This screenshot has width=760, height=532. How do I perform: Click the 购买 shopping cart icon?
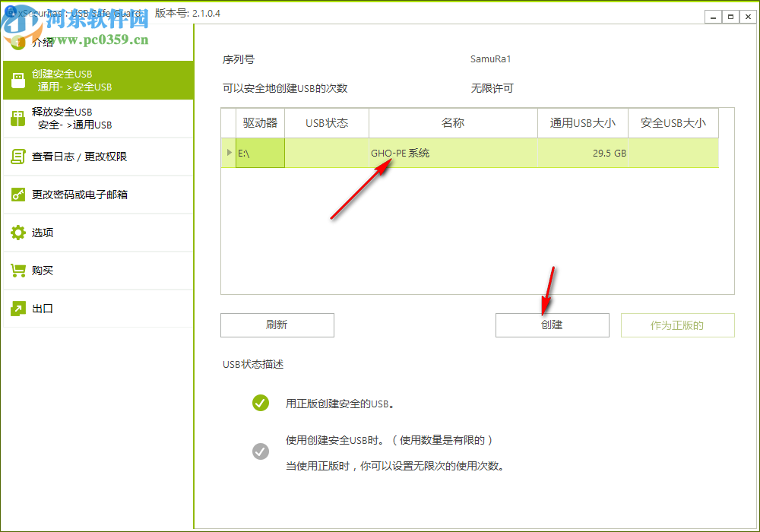point(16,271)
